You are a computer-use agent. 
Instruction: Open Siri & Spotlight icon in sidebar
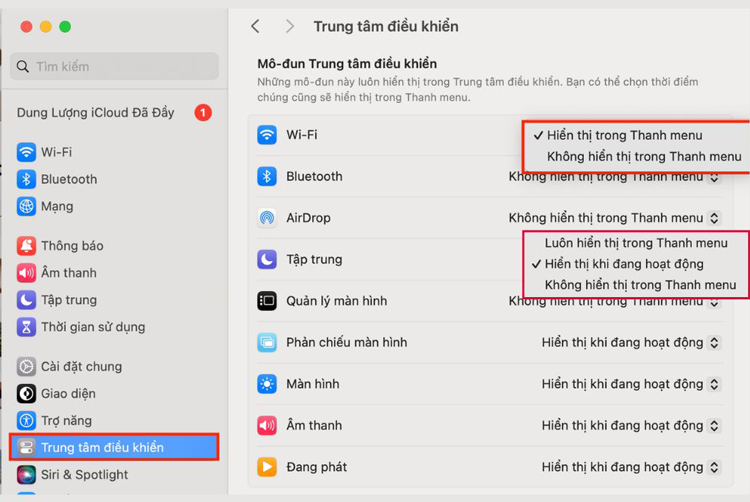click(26, 475)
